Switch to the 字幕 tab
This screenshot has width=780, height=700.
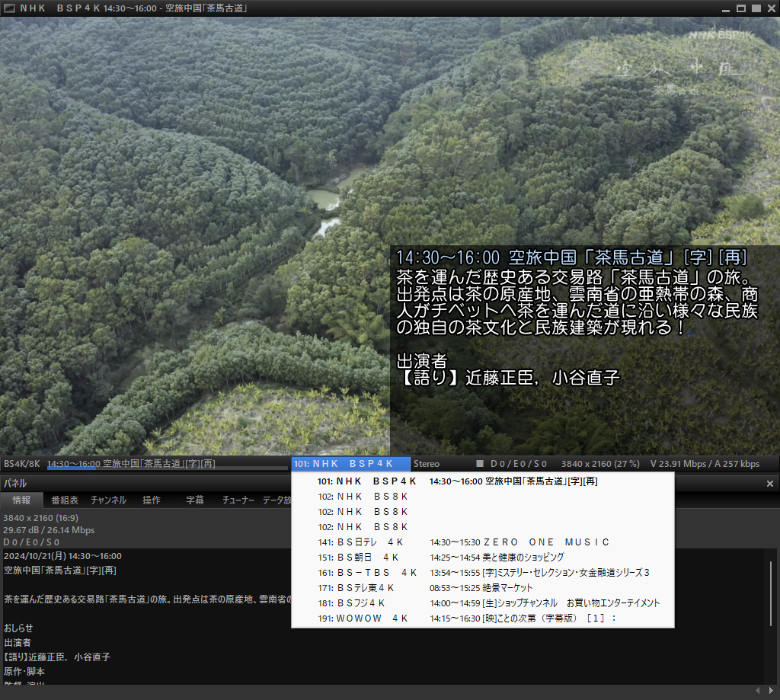pyautogui.click(x=194, y=500)
